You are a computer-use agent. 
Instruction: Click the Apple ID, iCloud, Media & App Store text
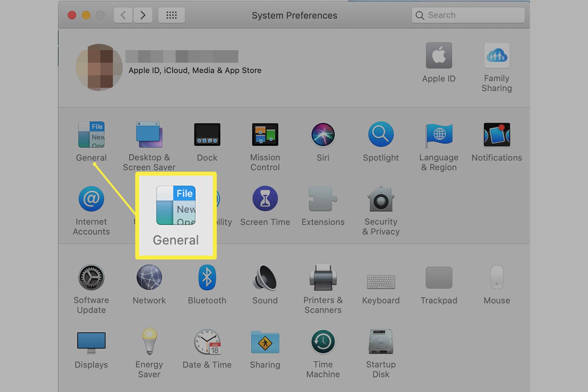coord(195,71)
